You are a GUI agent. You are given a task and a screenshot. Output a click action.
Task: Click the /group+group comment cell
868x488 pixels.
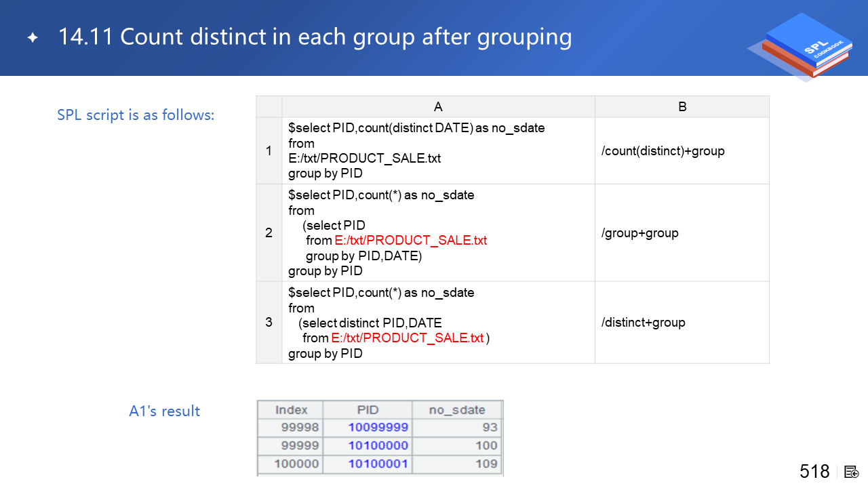pos(639,232)
